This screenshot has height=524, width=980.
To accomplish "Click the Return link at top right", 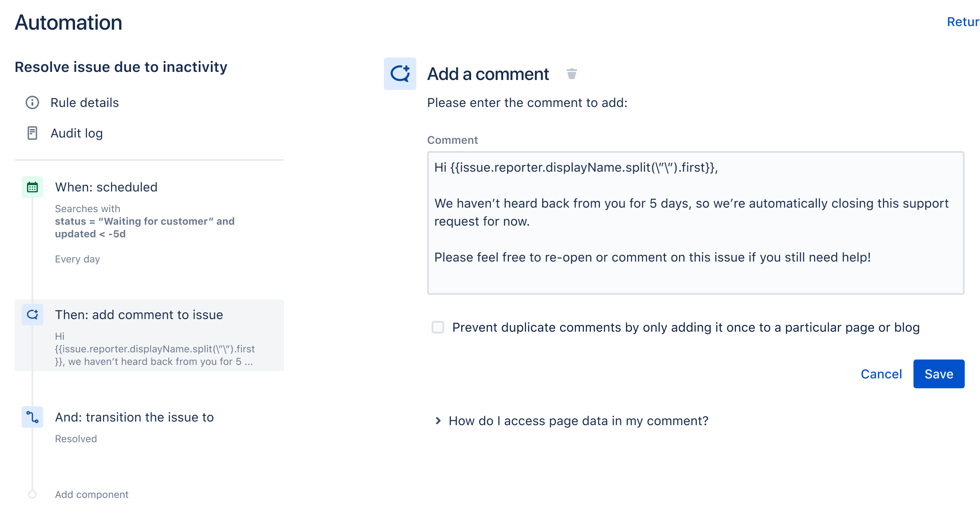I will pos(963,22).
